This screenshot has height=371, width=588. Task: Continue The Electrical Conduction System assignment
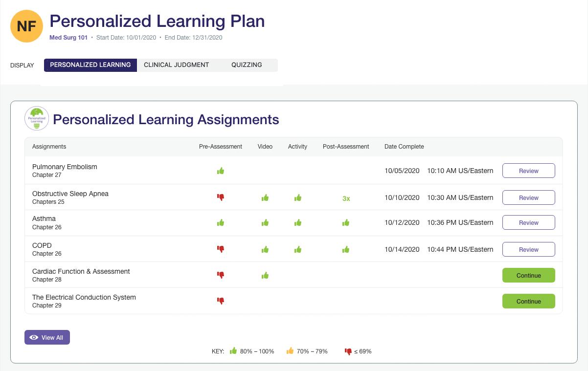tap(528, 302)
